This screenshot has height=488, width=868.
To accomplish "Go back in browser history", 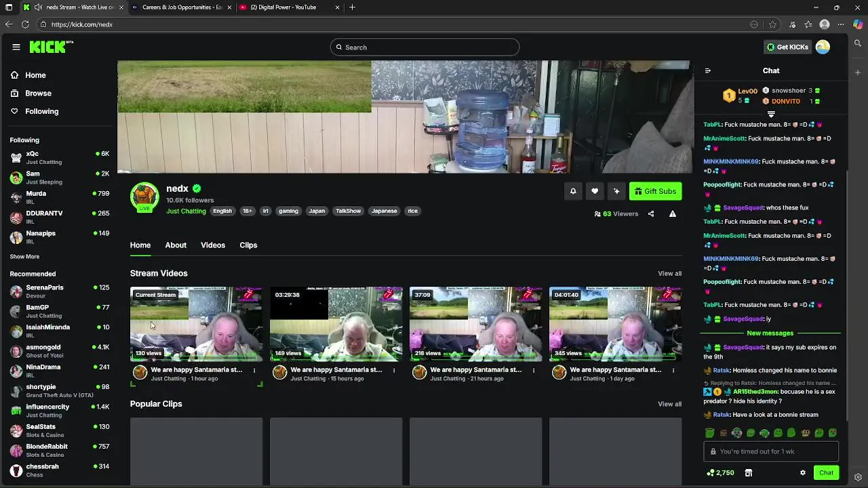I will coord(8,24).
